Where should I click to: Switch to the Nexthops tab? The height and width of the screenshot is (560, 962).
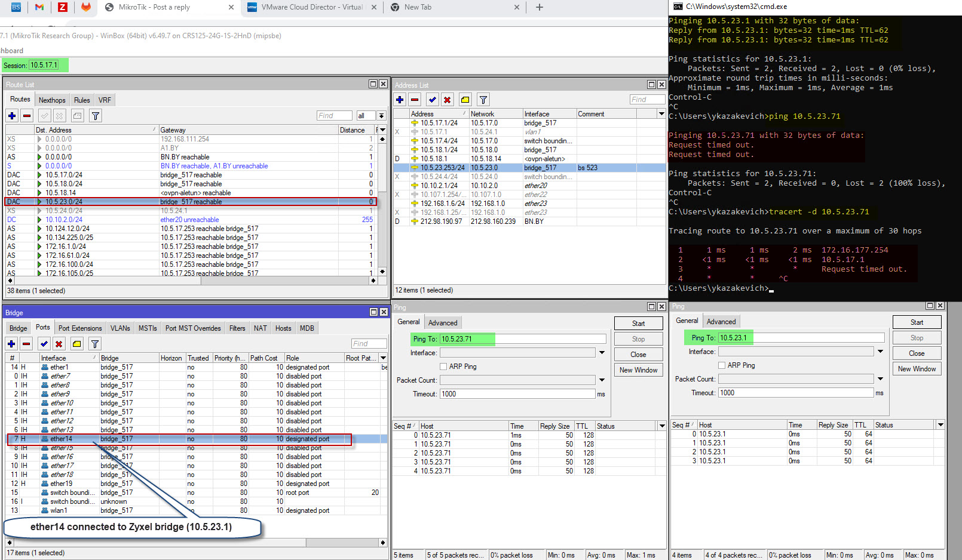[x=52, y=100]
